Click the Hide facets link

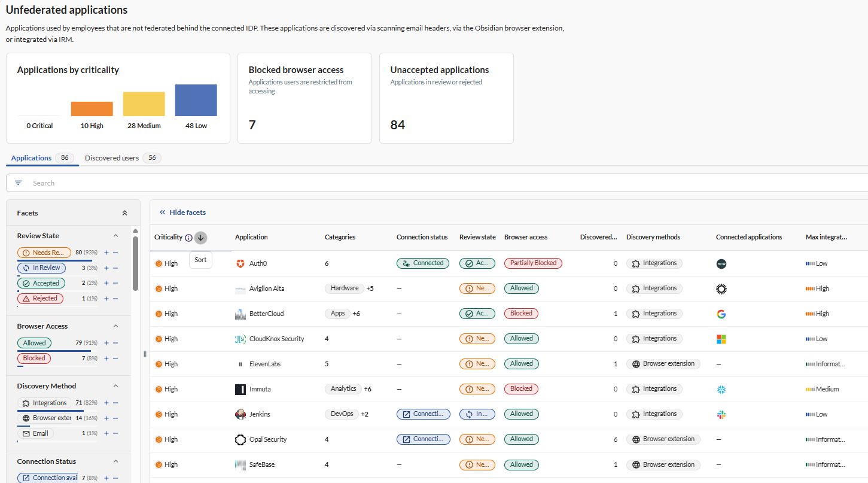187,212
